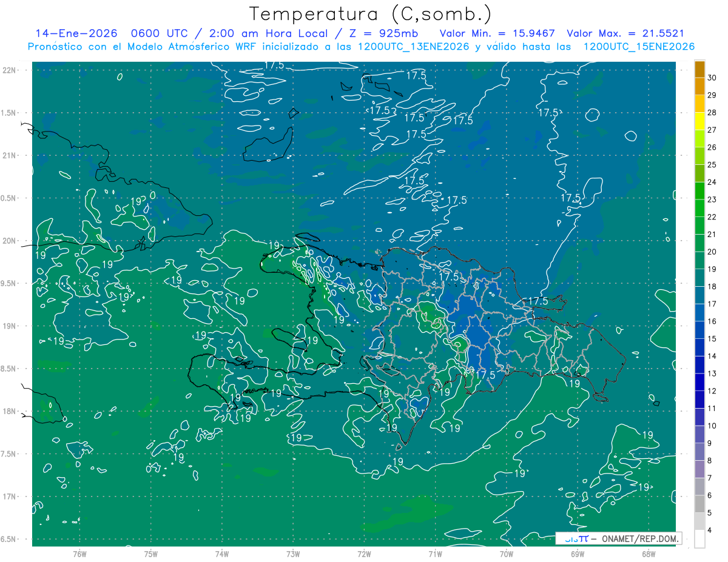This screenshot has height=562, width=728.
Task: Click the legend value "25"
Action: pyautogui.click(x=712, y=165)
